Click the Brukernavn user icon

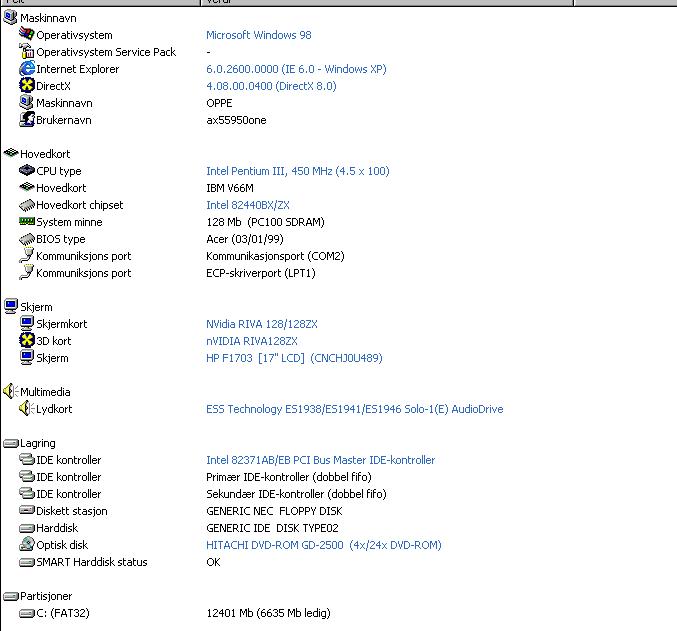click(x=26, y=119)
